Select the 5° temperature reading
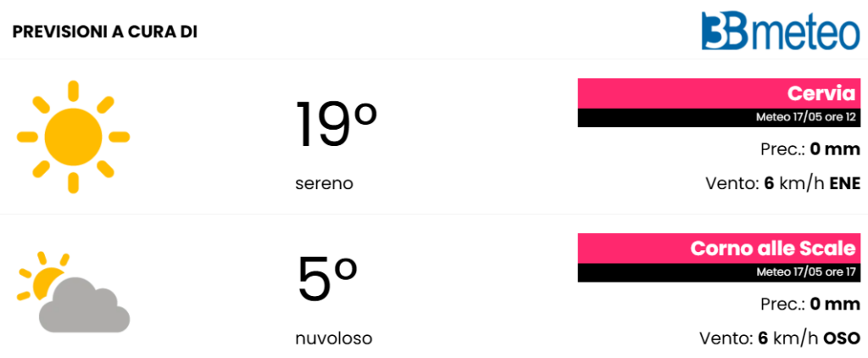868x358 pixels. pyautogui.click(x=327, y=279)
